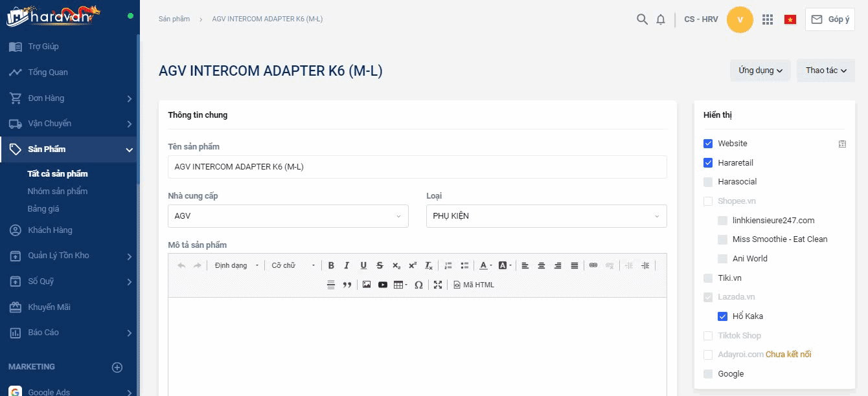Check the Google display checkbox

click(x=708, y=374)
